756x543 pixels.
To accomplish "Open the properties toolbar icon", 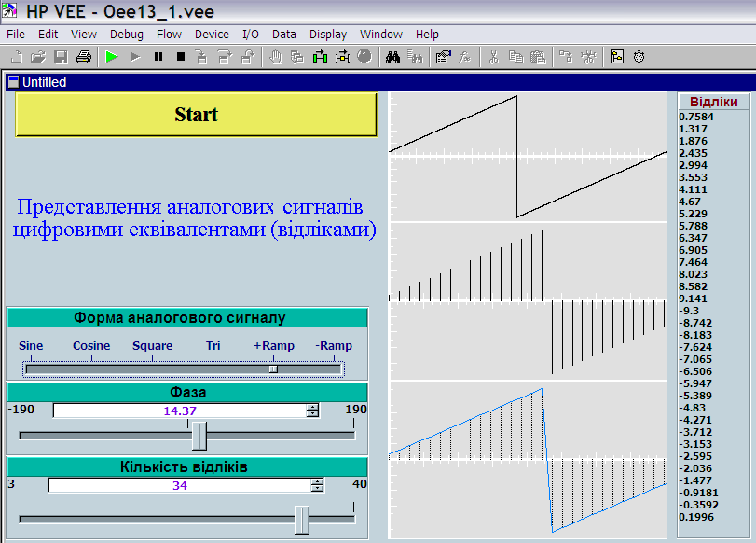I will coord(443,57).
